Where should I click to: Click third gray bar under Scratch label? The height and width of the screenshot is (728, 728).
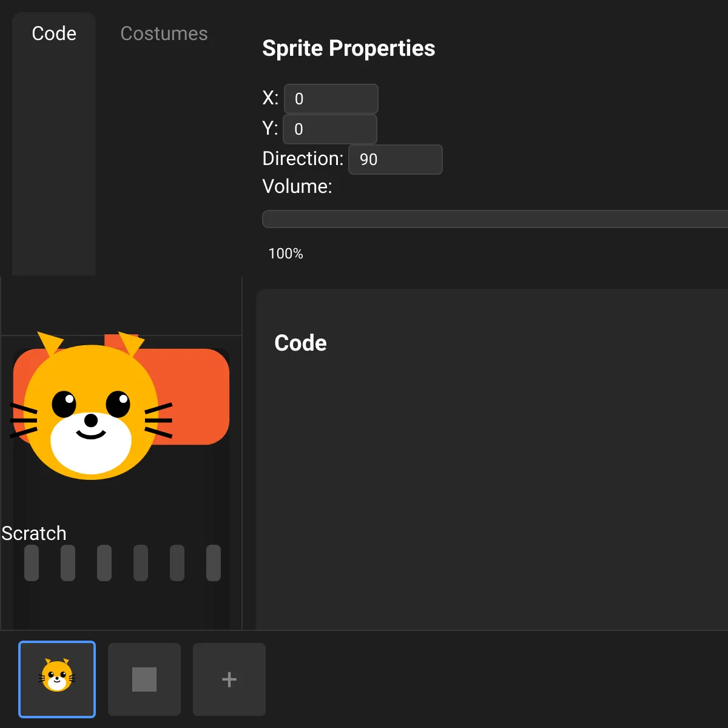[x=104, y=563]
